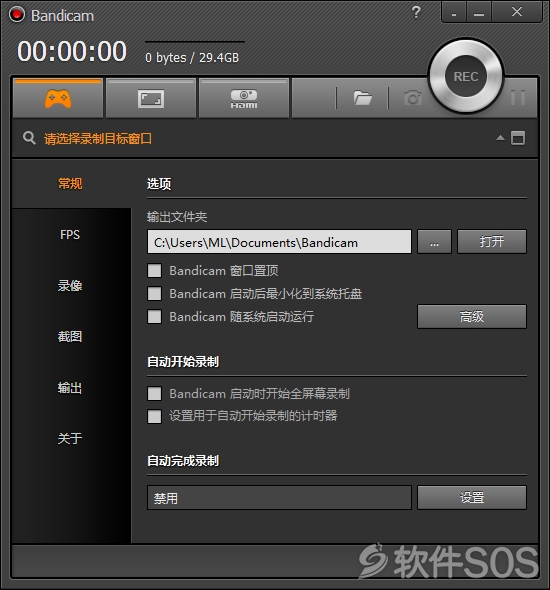Enable 启动时开始全屏幕录制 checkbox
Screen dimensions: 550x590
pos(154,394)
